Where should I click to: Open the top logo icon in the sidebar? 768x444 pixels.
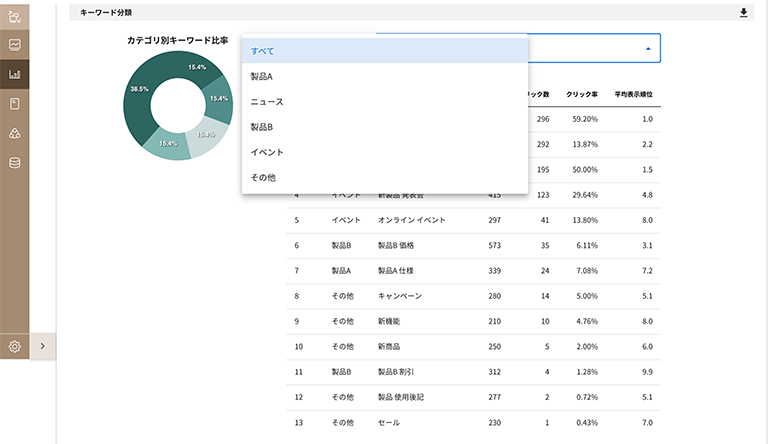[x=15, y=17]
